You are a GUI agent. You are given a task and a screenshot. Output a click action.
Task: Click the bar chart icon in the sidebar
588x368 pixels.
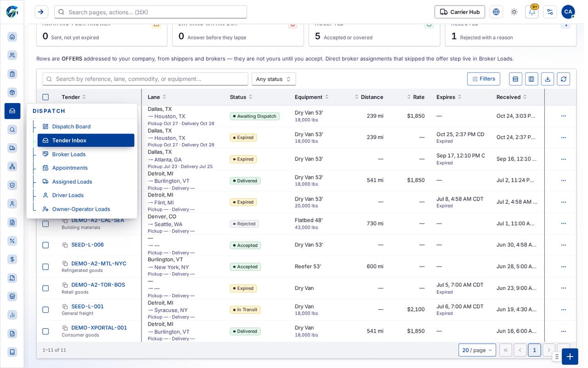tap(12, 315)
